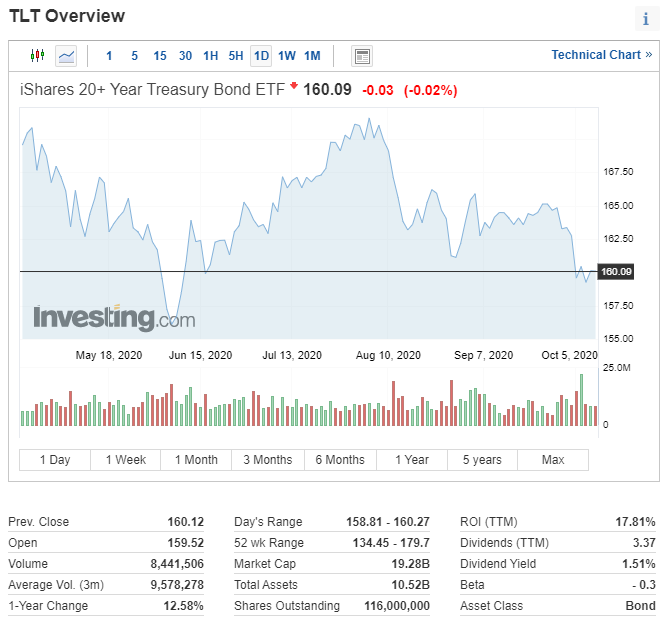Set chart interval to 5 minutes
This screenshot has height=629, width=667.
click(134, 56)
